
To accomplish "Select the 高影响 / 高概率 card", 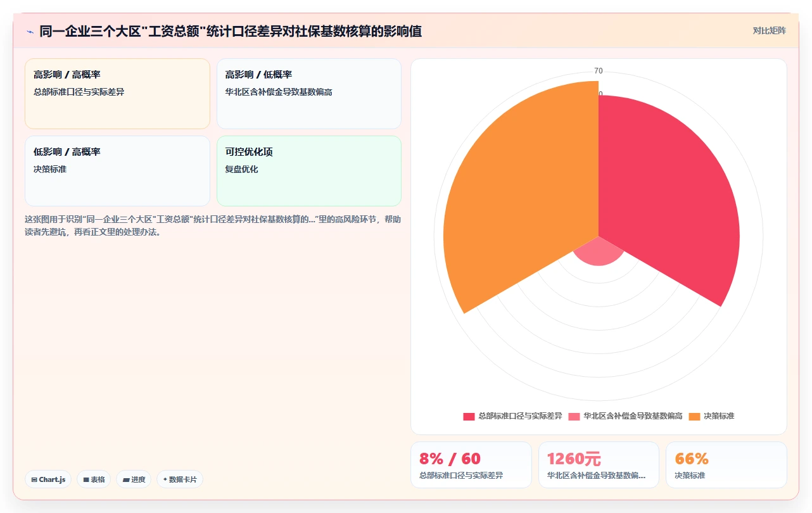I will (x=117, y=94).
